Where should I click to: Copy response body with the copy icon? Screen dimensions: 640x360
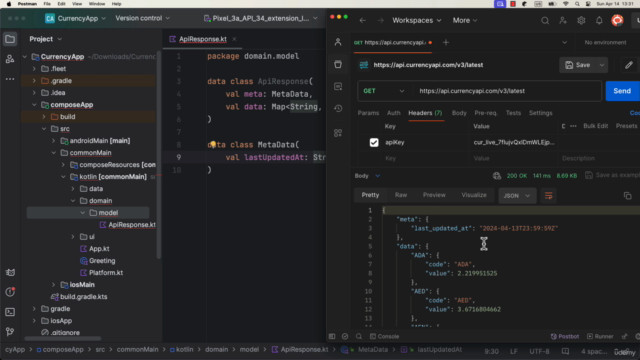coord(628,196)
